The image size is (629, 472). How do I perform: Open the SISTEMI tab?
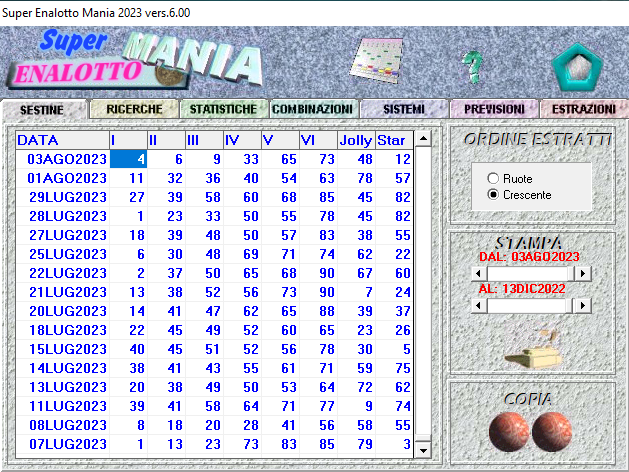[404, 109]
